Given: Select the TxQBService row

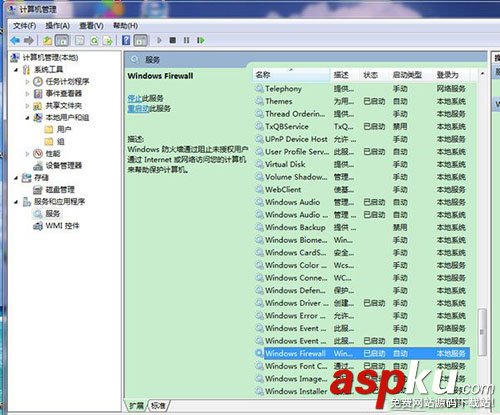Looking at the screenshot, I should (362, 127).
